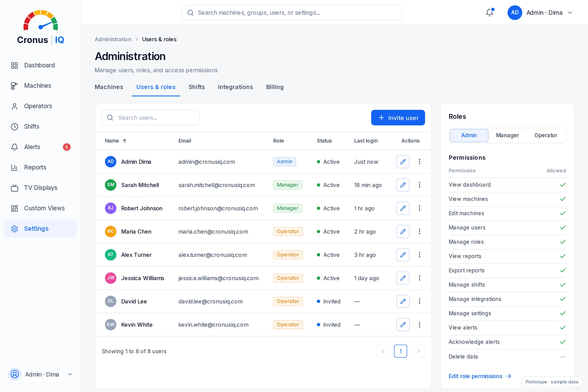Open Custom Views in the sidebar
Viewport: 588px width, 392px height.
[x=40, y=208]
